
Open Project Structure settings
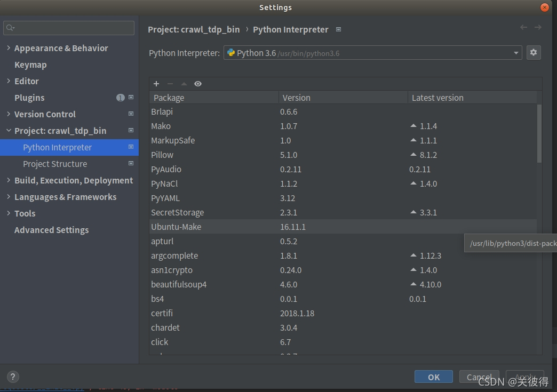[x=55, y=164]
